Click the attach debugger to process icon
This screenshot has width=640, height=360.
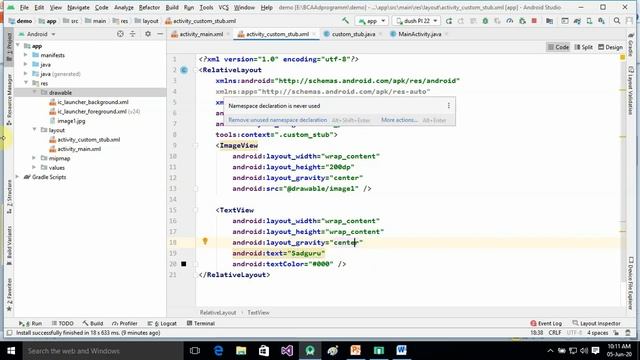pos(522,21)
